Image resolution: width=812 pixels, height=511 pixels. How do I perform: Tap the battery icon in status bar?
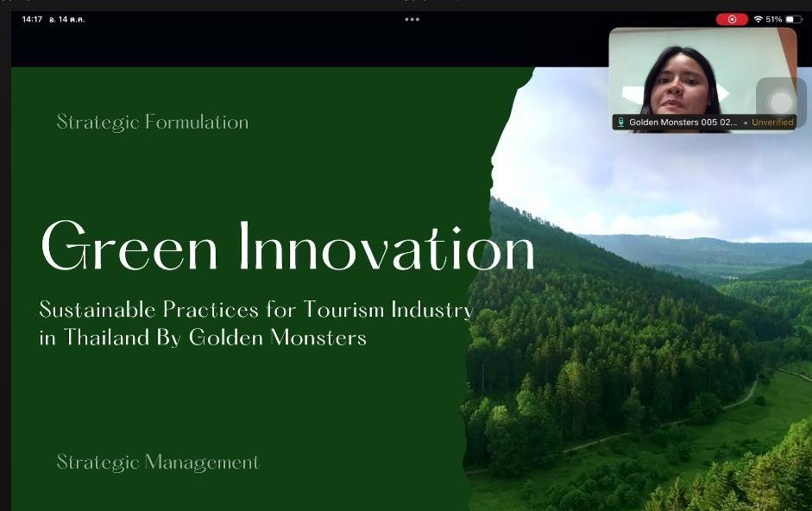pyautogui.click(x=794, y=19)
